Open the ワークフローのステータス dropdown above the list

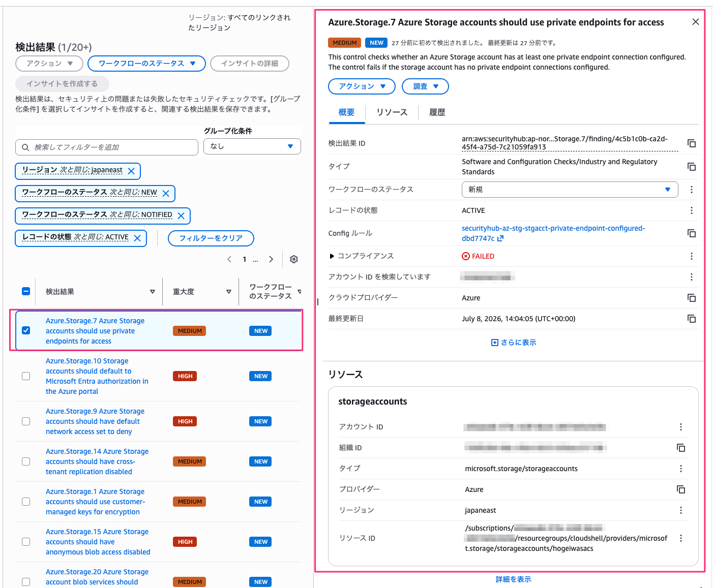[146, 64]
